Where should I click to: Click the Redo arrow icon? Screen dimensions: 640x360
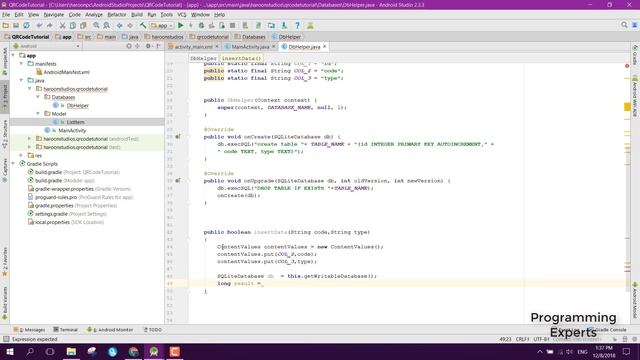click(50, 25)
